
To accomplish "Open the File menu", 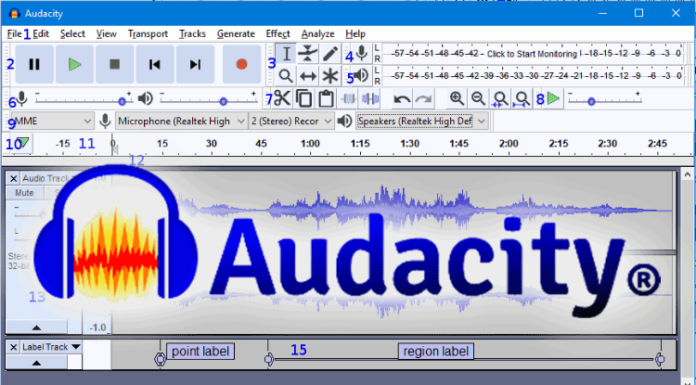I will pos(14,34).
